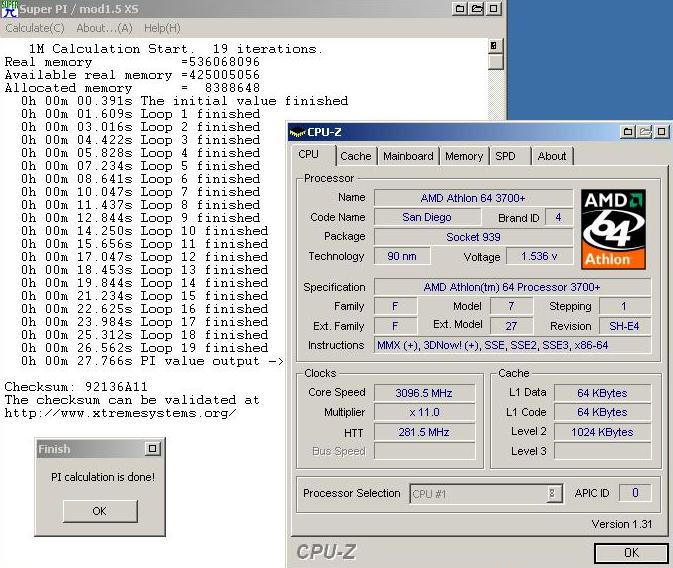Click the Stepping value 1
673x568 pixels.
624,306
